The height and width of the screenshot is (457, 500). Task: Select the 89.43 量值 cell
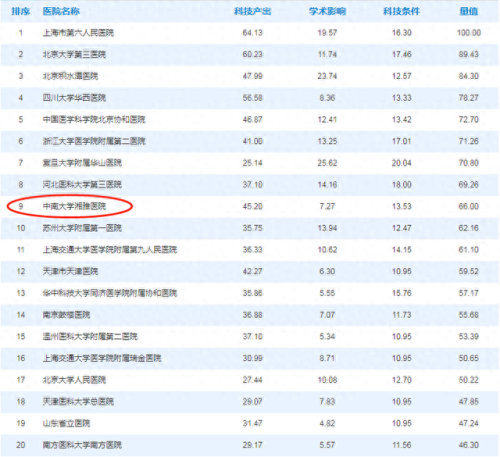[x=469, y=54]
